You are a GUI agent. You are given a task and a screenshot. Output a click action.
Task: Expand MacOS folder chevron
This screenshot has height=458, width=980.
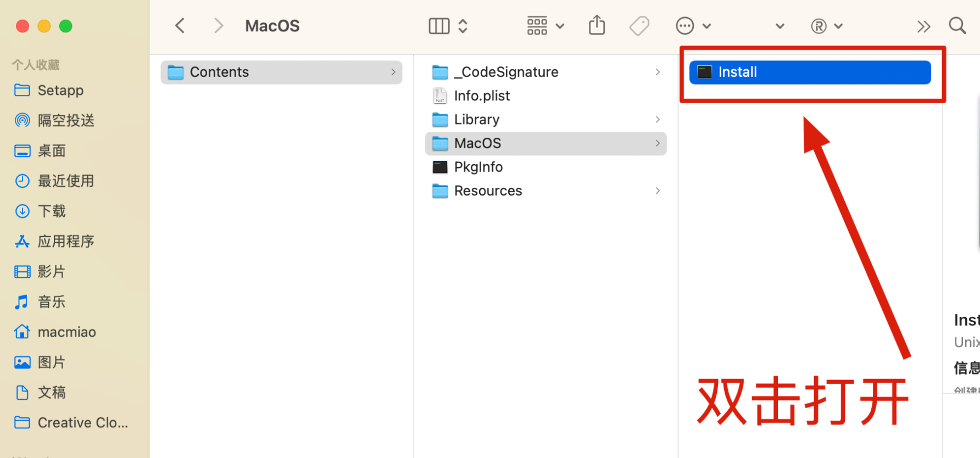click(658, 143)
